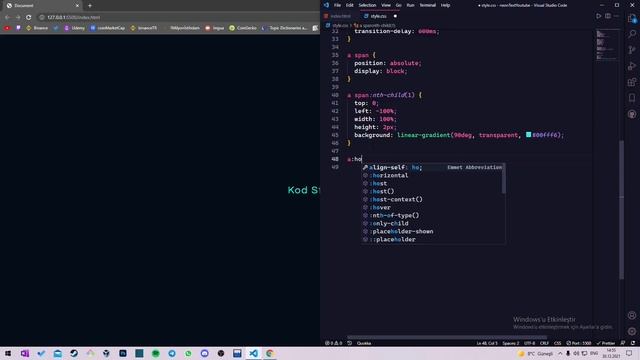Click the editor horizontal scrollbar
Image resolution: width=640 pixels, height=360 pixels.
(447, 338)
